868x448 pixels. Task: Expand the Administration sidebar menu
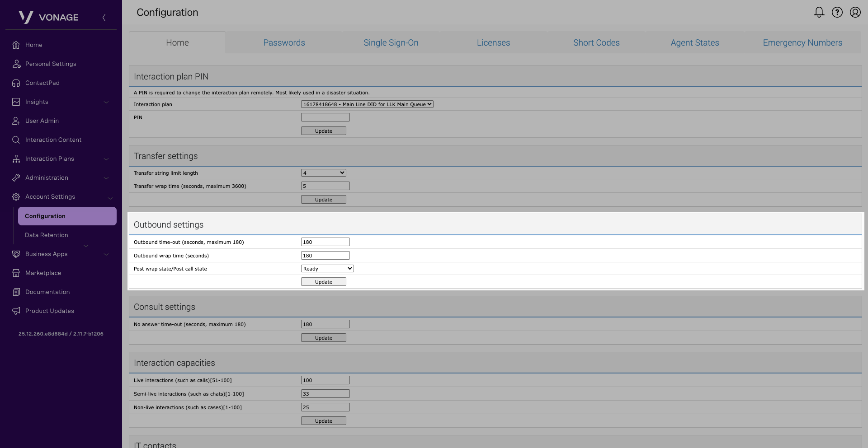[x=106, y=178]
